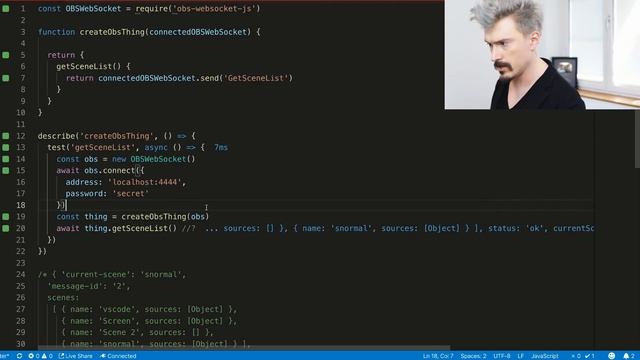Open the feedback smiley icon
Screen dimensions: 640x360
pos(611,356)
